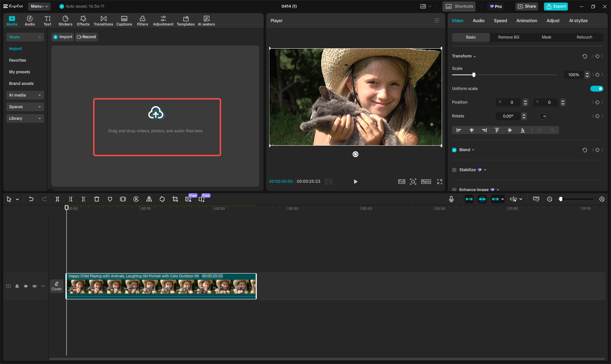Screen dimensions: 611x364
Task: Uncheck the Blend checkbox
Action: (454, 150)
